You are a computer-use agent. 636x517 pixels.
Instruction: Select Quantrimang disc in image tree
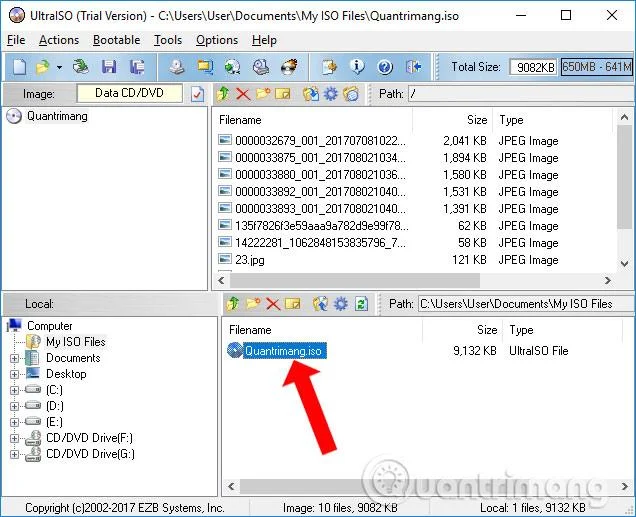[57, 116]
